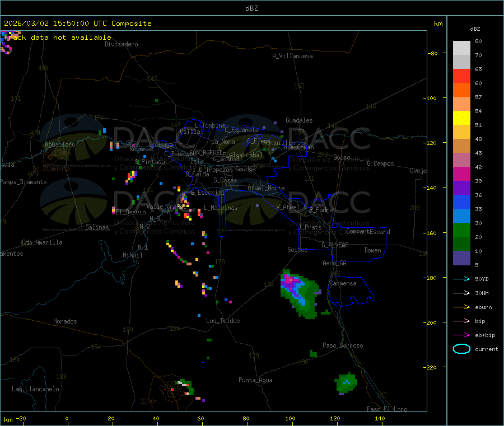Click the 30HM white arrow legend icon
The width and height of the screenshot is (504, 426).
pos(461,293)
